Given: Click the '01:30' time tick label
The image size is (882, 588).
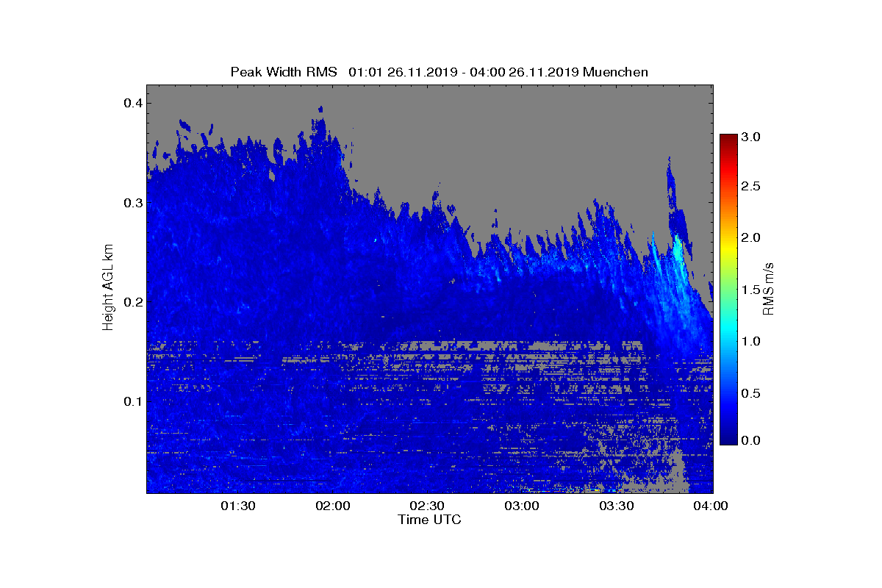Looking at the screenshot, I should [238, 506].
